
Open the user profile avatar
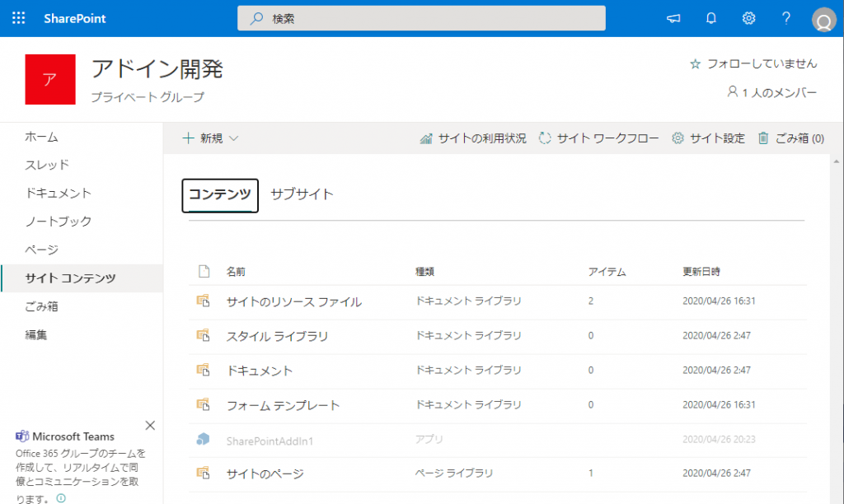pos(823,20)
